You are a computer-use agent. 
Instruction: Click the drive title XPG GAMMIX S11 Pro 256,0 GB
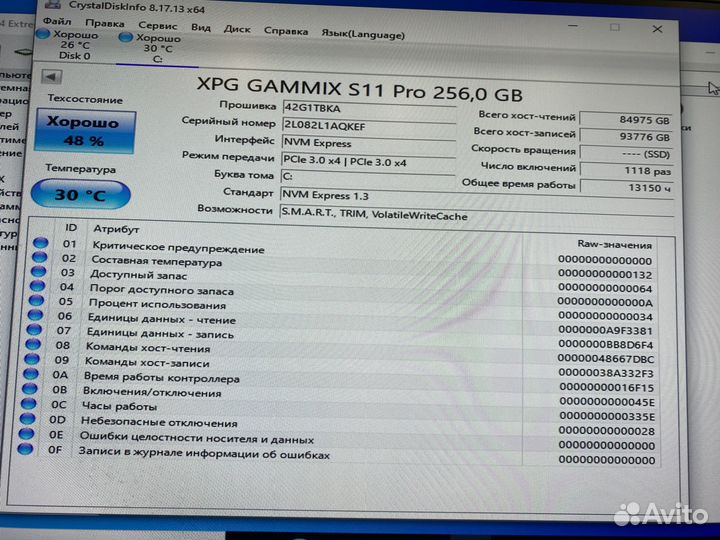(360, 89)
